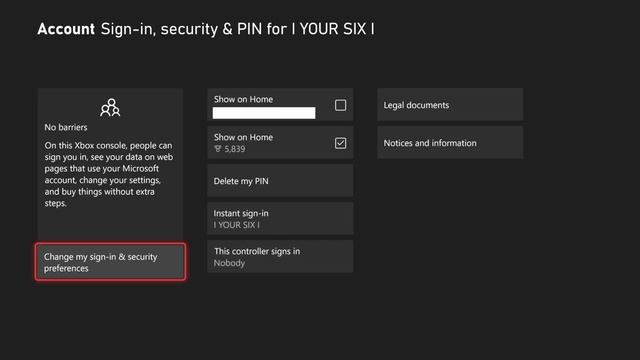Open Change my sign-in & security preferences
Viewport: 640px width, 360px height.
pos(110,262)
